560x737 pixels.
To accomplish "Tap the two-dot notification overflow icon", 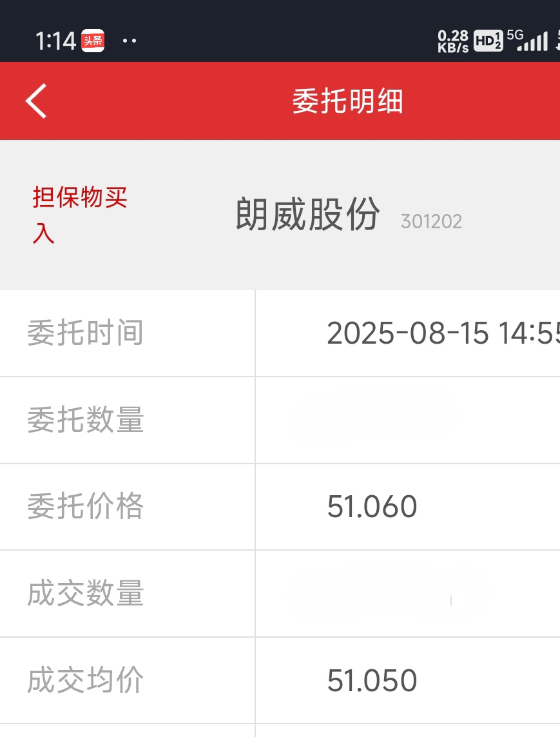I will click(x=129, y=41).
